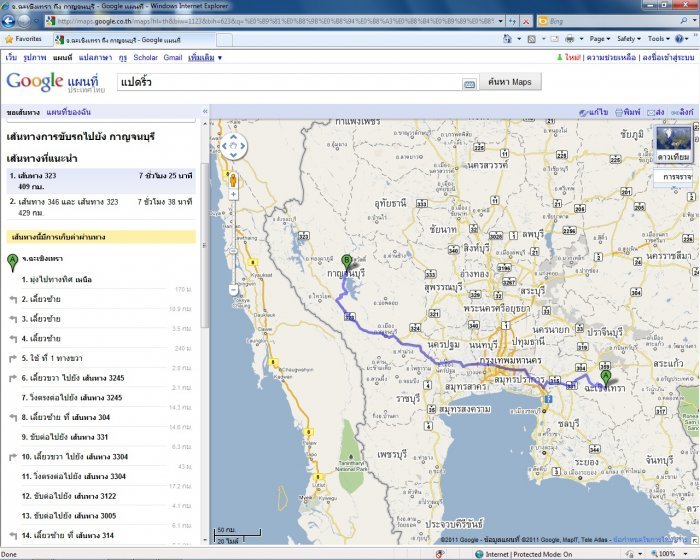Zoom out with the minus button

(x=233, y=290)
